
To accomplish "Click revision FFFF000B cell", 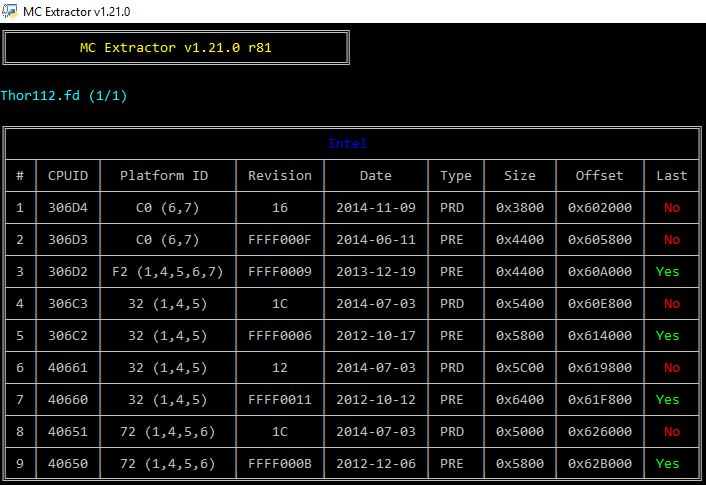I will click(280, 464).
